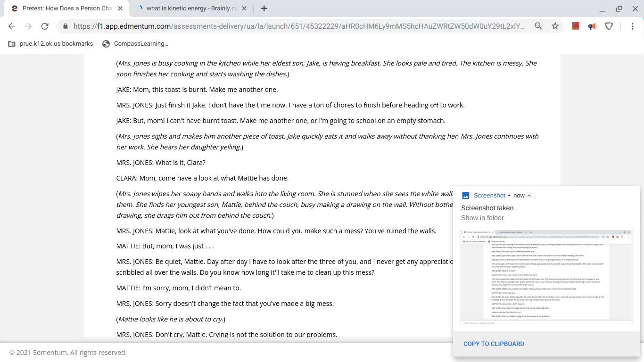Open Chrome's three-dot menu
The image size is (644, 362).
pos(632,26)
